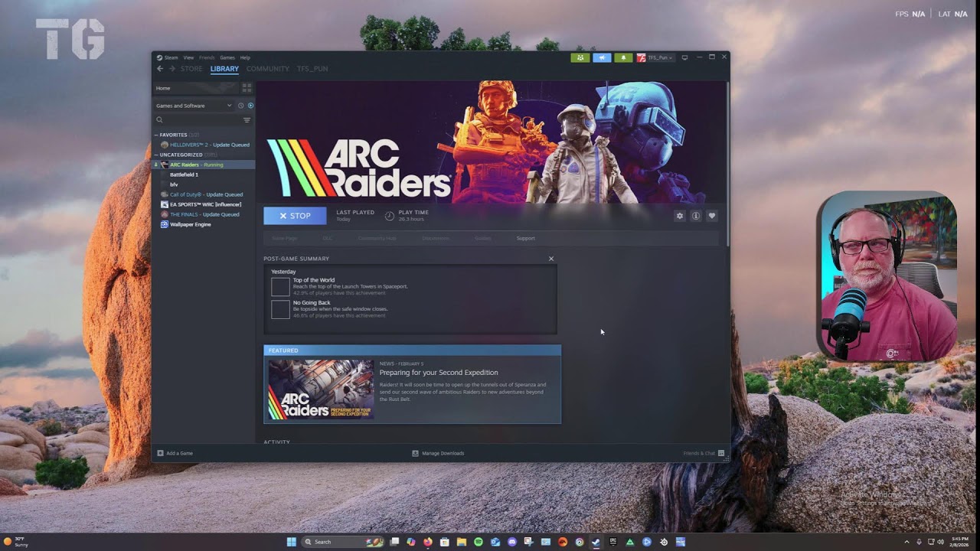Click the library search field
Image resolution: width=980 pixels, height=551 pixels.
198,120
